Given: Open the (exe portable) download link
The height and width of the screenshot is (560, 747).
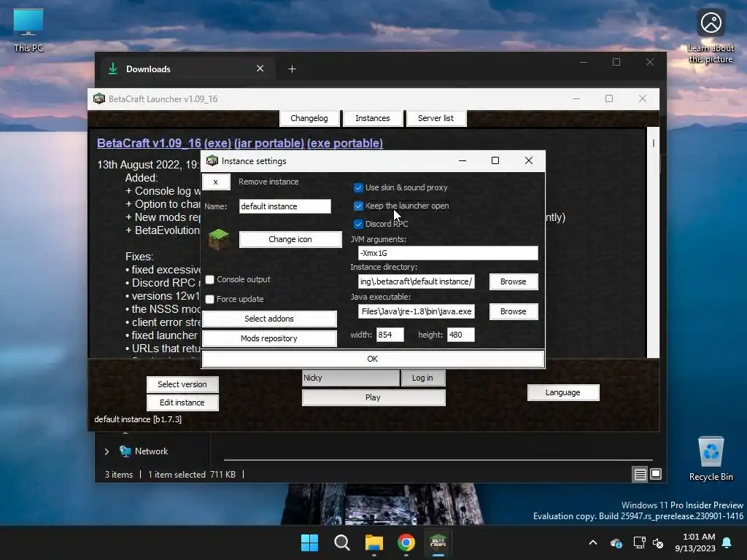Looking at the screenshot, I should tap(345, 143).
